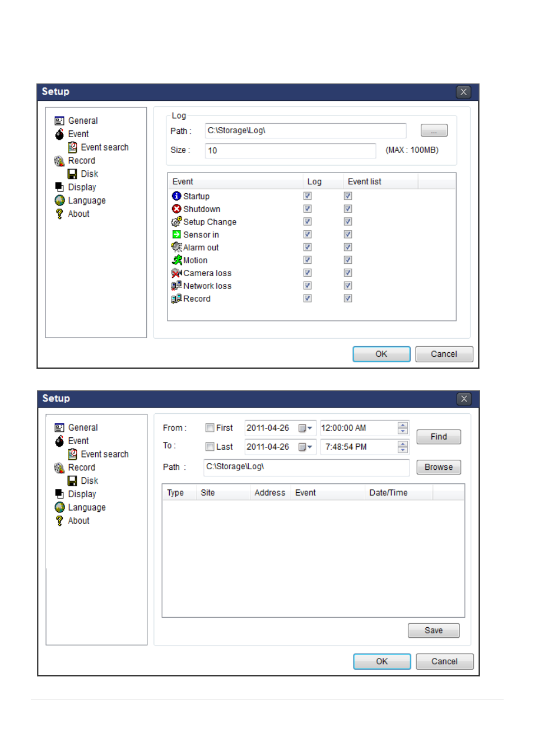Click the Log Size input field

(291, 151)
